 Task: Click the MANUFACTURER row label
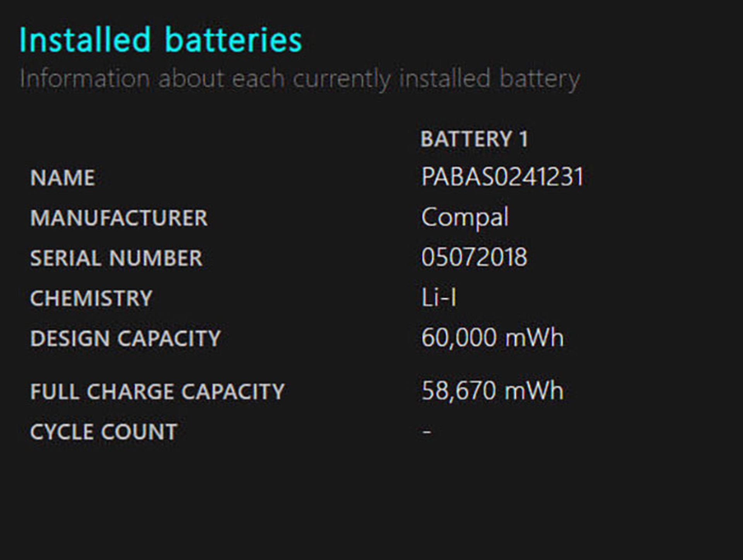point(119,218)
